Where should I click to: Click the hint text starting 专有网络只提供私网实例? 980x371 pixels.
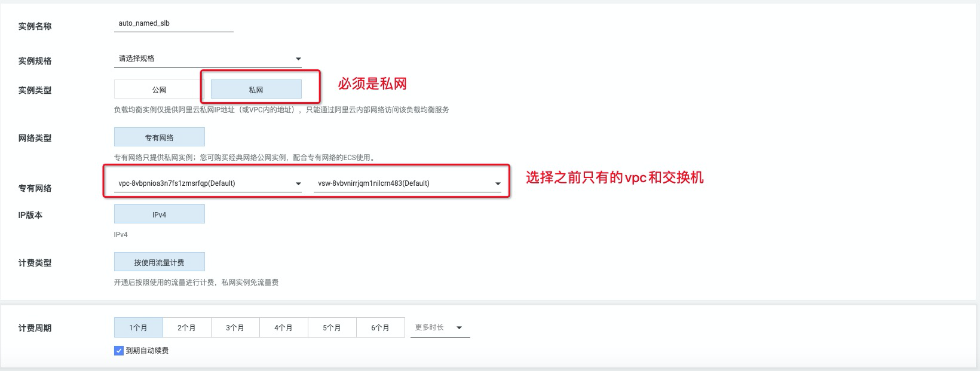[x=246, y=158]
